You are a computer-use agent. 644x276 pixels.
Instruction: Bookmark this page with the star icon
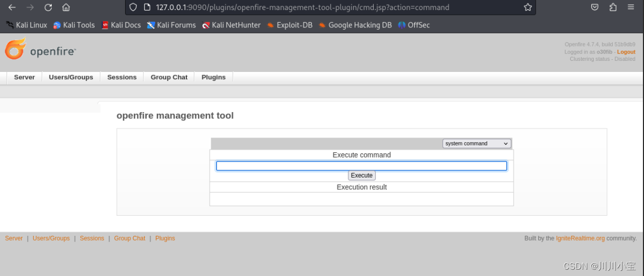pos(527,7)
